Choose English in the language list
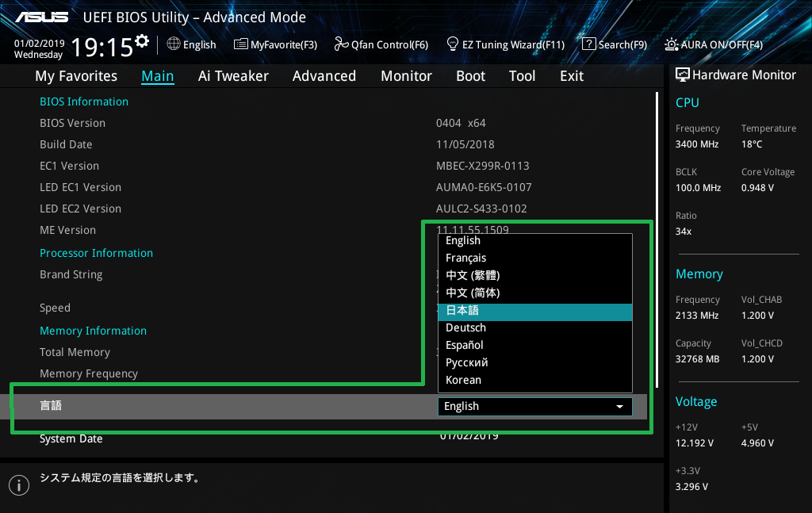This screenshot has height=513, width=812. (535, 241)
